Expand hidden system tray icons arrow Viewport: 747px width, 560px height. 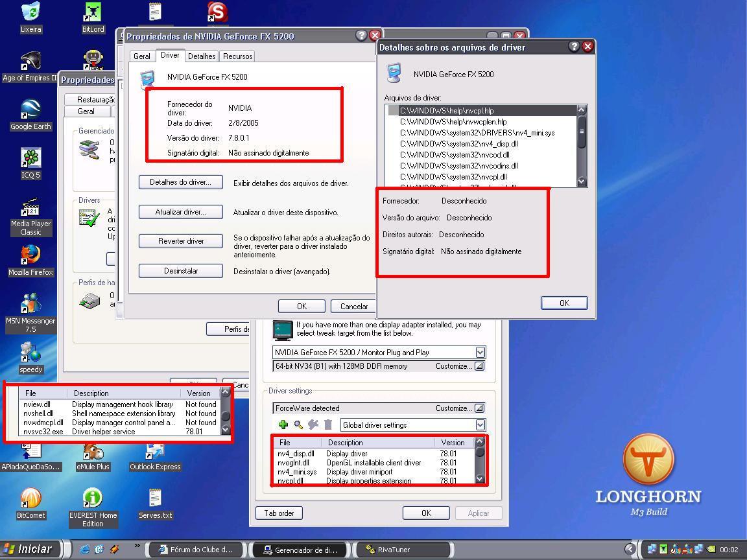630,549
